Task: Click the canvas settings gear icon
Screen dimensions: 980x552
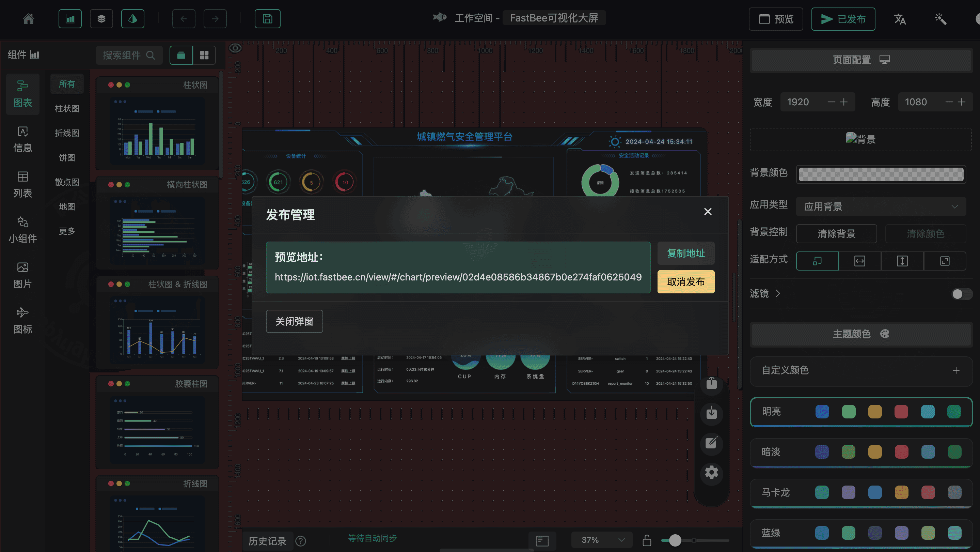Action: pyautogui.click(x=711, y=473)
